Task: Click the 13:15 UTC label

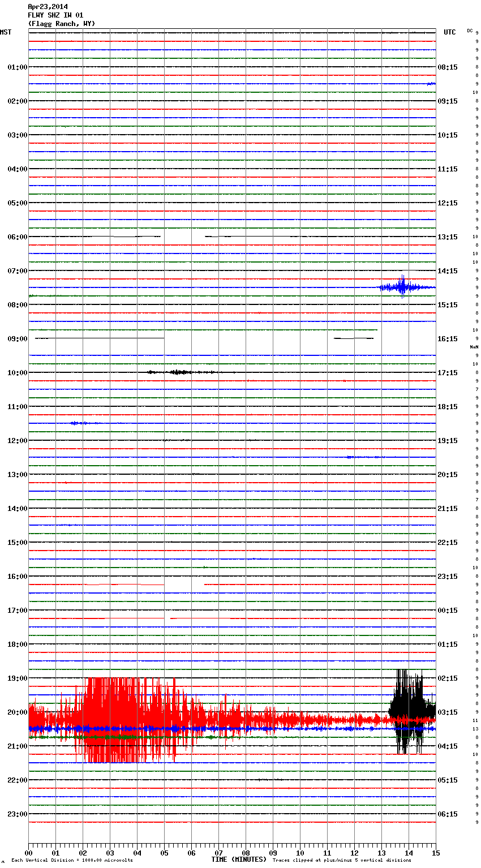Action: (448, 237)
